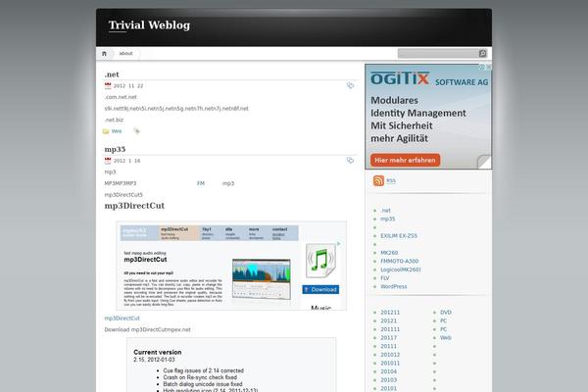Click the ad info icon on the banner
The height and width of the screenshot is (392, 588).
point(482,68)
